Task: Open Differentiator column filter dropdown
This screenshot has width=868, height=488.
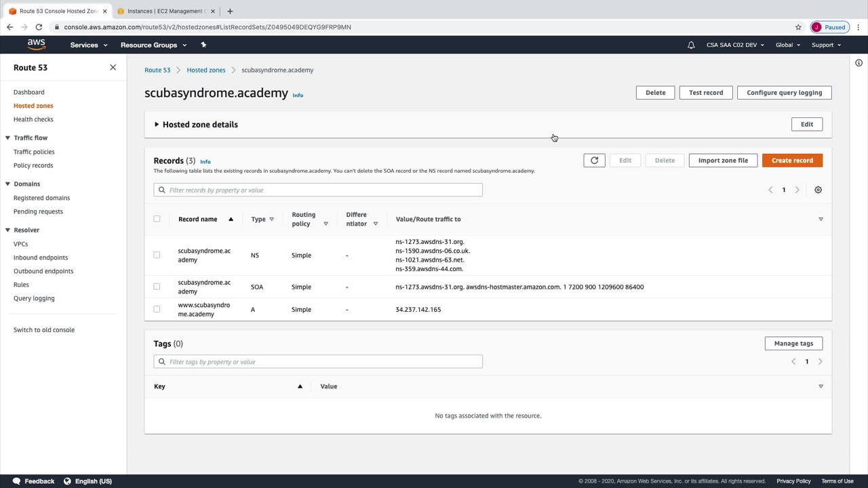Action: click(375, 224)
